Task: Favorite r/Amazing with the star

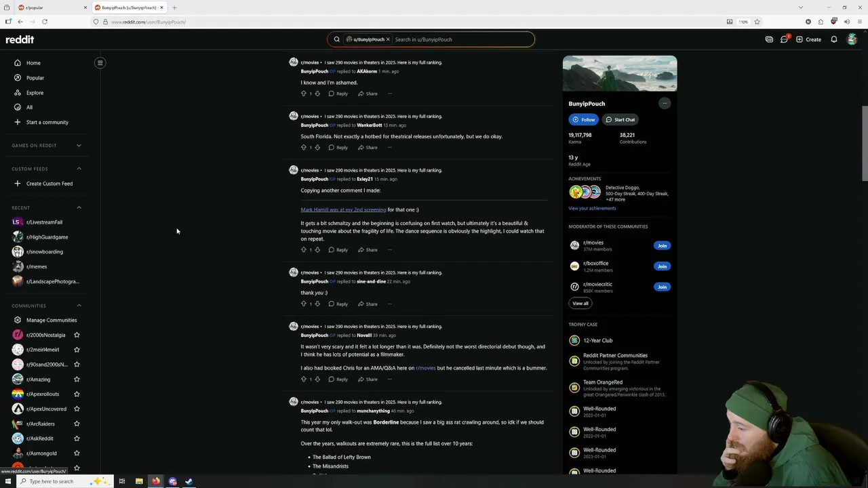Action: 77,380
